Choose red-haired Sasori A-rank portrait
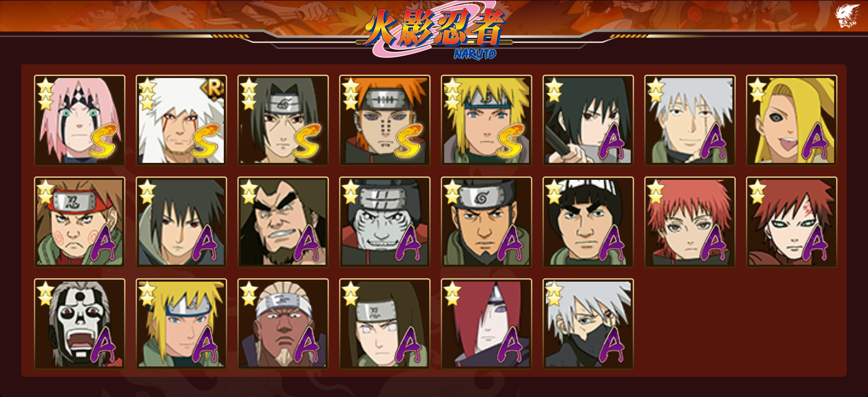This screenshot has height=397, width=868. click(690, 222)
